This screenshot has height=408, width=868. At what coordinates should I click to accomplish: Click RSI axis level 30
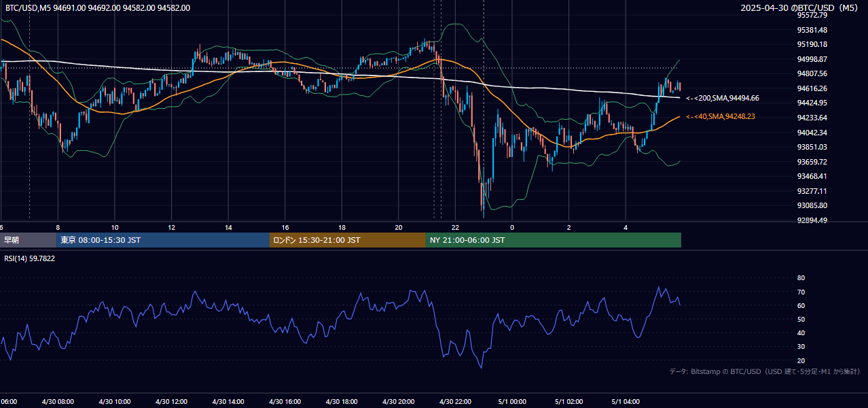click(x=801, y=347)
